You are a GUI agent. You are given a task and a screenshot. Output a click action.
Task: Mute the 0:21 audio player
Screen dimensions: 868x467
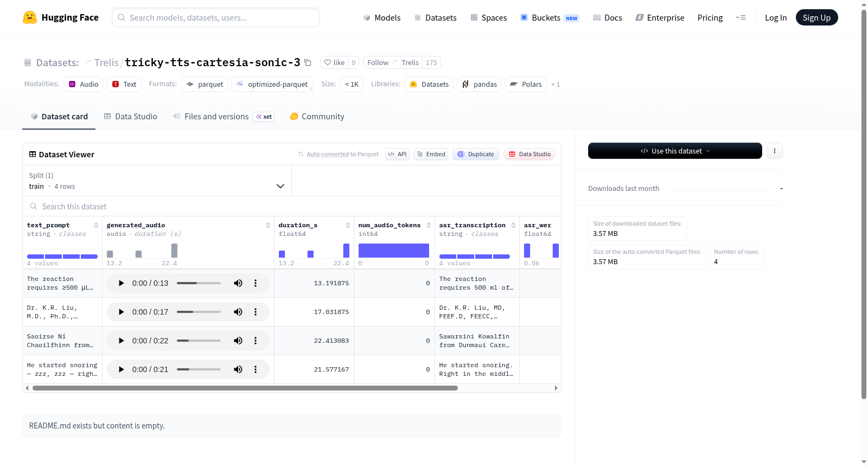coord(238,369)
